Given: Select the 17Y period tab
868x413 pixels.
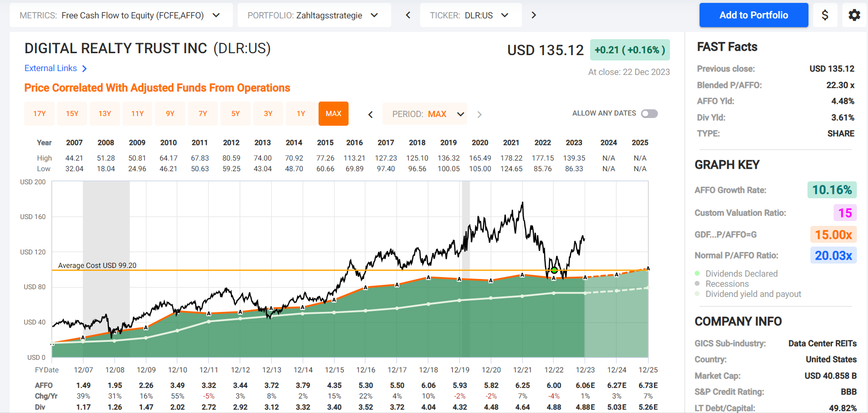Looking at the screenshot, I should tap(39, 114).
